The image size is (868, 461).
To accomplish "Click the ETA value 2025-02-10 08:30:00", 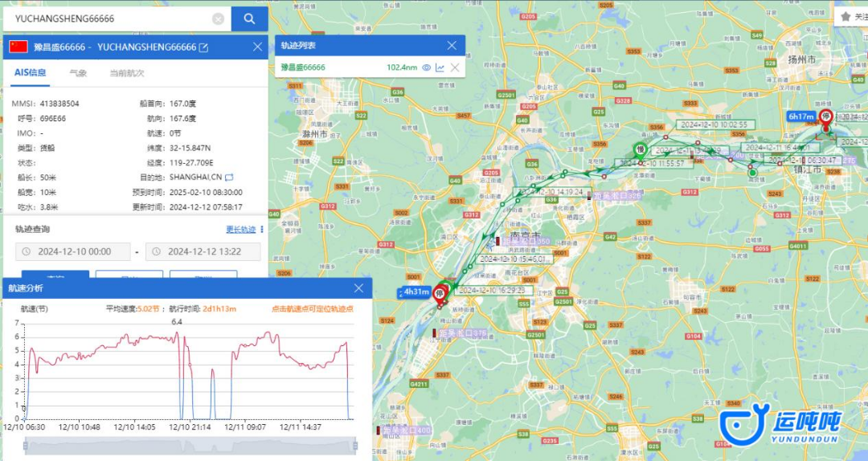I will (206, 193).
